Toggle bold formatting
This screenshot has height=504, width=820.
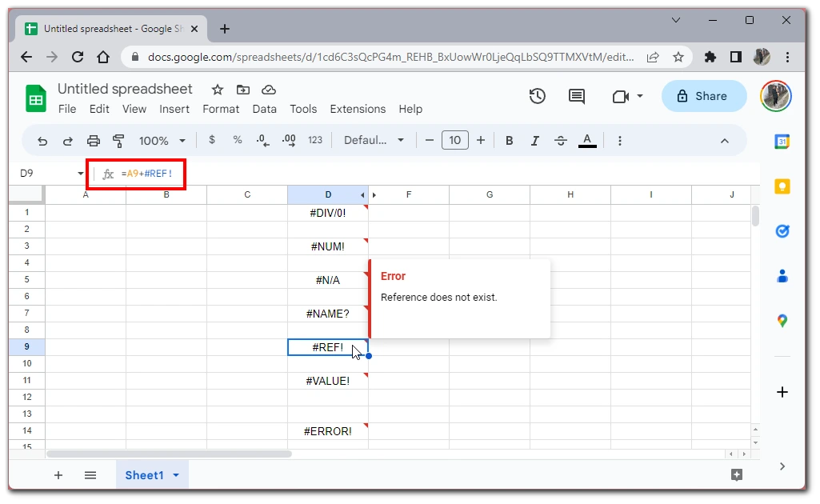pos(509,140)
